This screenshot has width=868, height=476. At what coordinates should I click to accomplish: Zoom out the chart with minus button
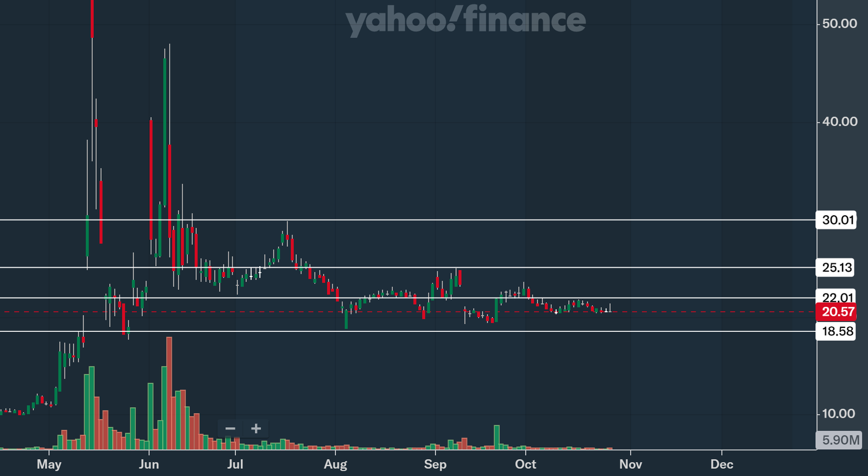coord(231,429)
